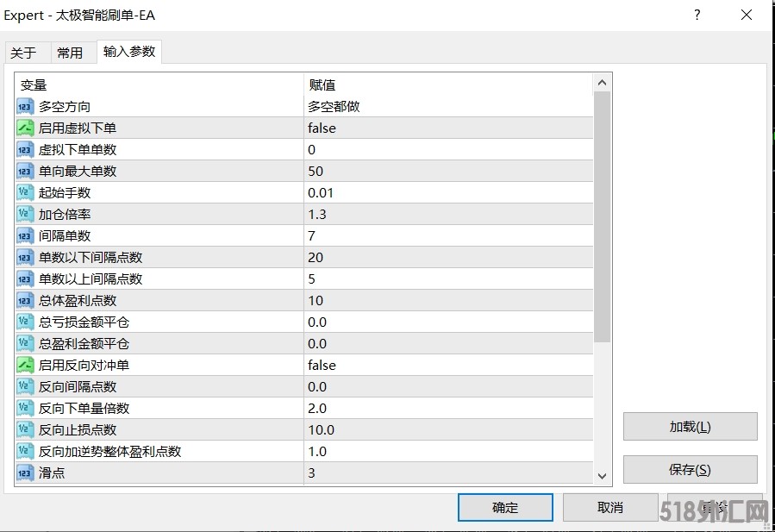Click the 取消 button
Image resolution: width=775 pixels, height=532 pixels.
click(610, 507)
